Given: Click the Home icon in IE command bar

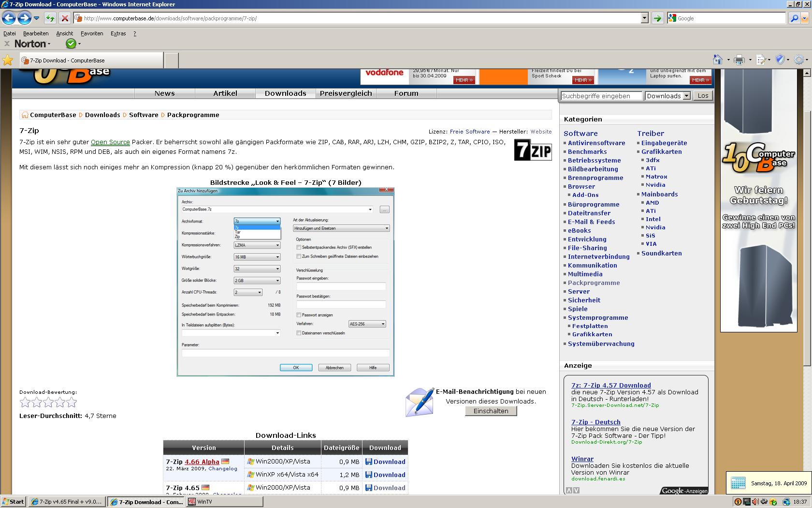Looking at the screenshot, I should [718, 60].
